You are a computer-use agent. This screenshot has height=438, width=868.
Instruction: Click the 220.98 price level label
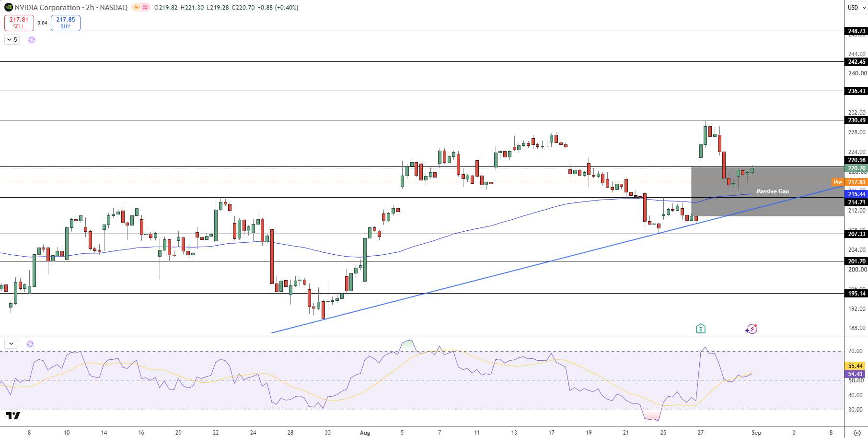[856, 160]
